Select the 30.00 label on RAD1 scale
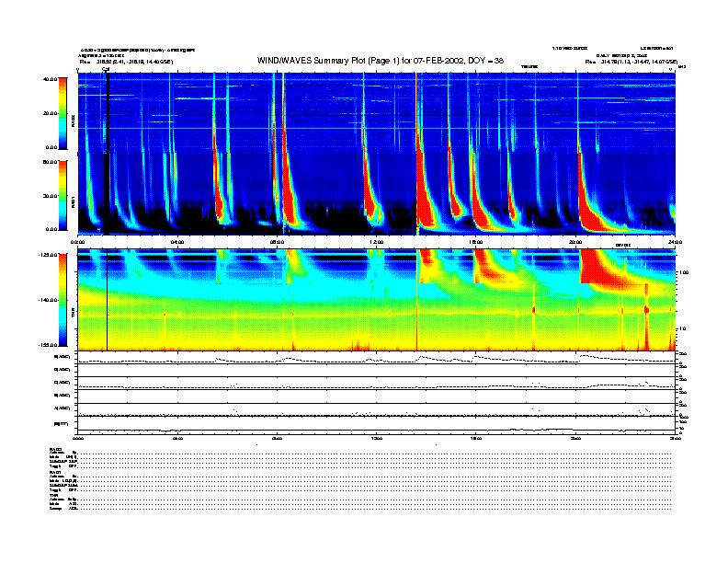 [51, 196]
